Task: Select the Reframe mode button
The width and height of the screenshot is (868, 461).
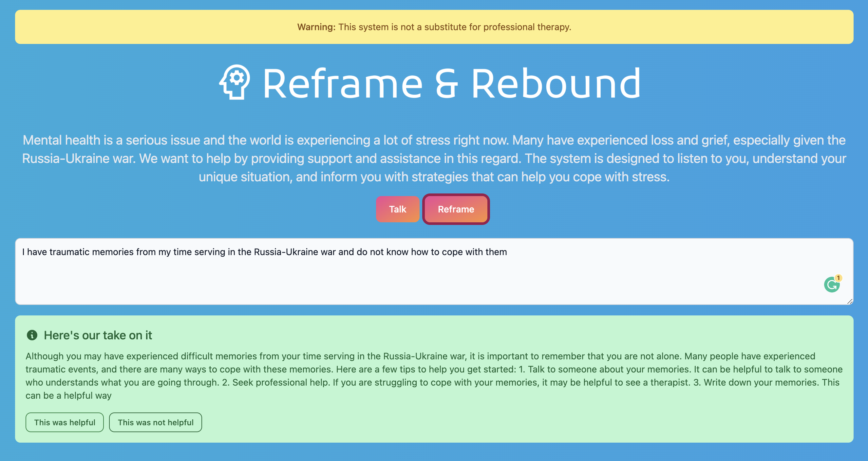Action: (456, 209)
